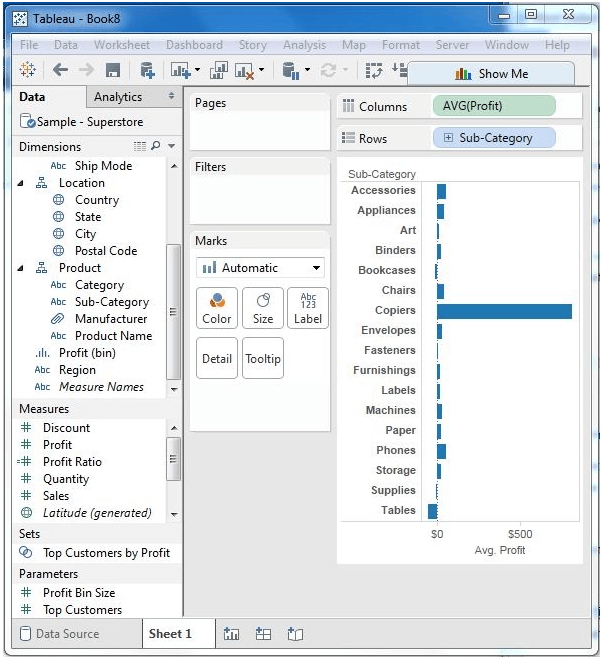Click the find field magnifier icon

(156, 146)
